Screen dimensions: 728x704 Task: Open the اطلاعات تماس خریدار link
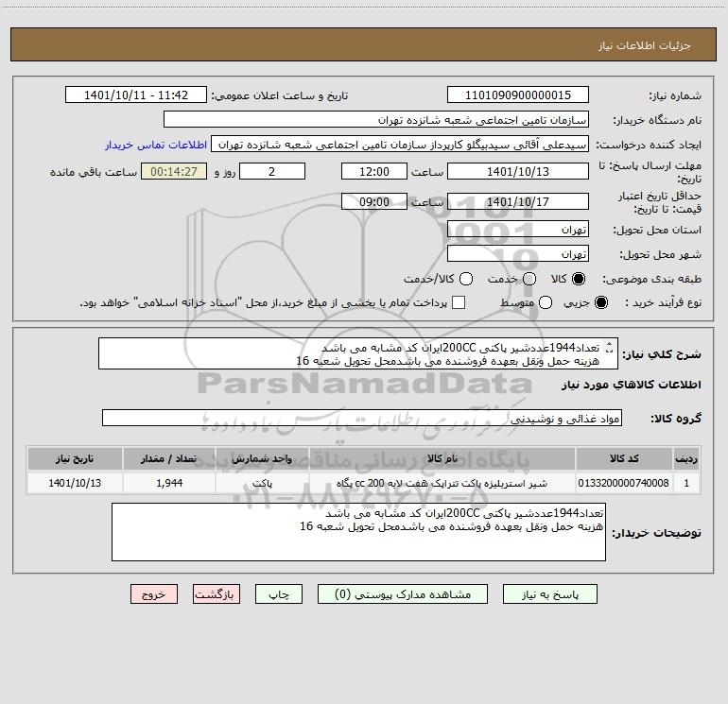[156, 145]
